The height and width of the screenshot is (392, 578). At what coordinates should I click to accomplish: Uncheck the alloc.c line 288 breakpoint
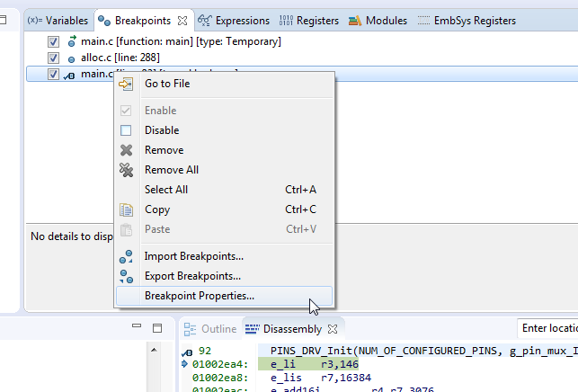[53, 58]
